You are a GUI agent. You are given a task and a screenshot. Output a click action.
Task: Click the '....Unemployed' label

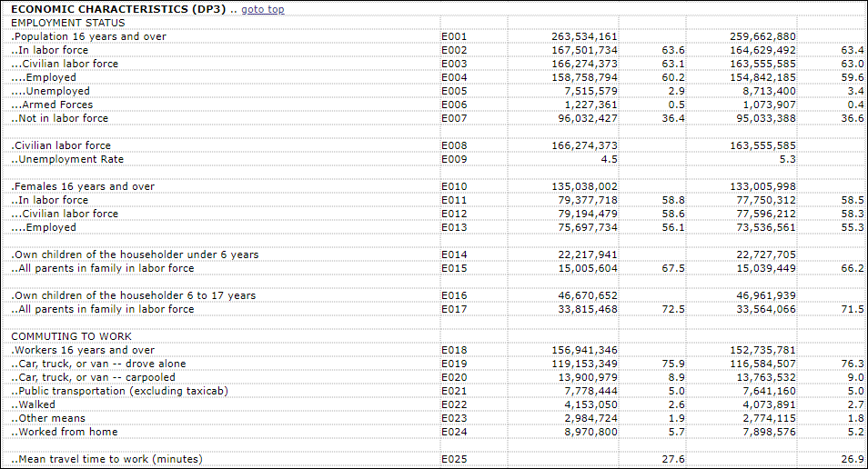click(50, 91)
